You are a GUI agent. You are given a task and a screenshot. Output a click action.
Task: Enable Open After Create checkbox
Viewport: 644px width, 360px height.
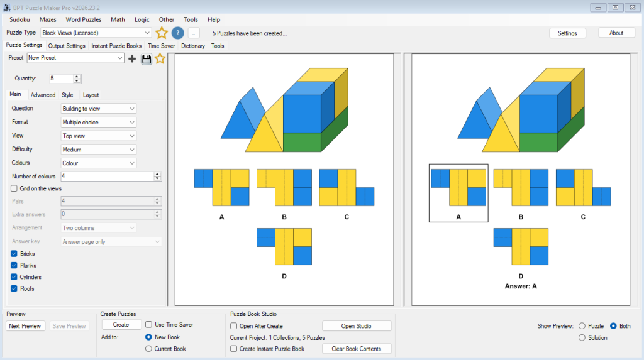tap(234, 326)
